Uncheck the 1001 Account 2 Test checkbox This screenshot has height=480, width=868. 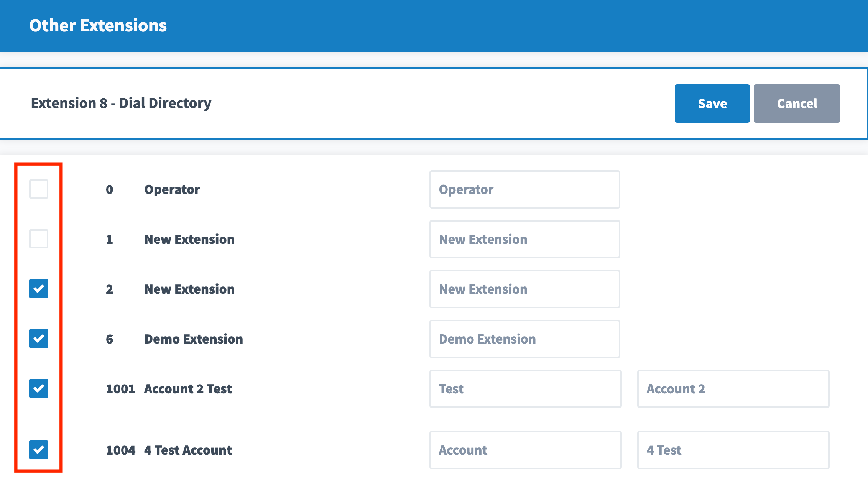pyautogui.click(x=39, y=388)
